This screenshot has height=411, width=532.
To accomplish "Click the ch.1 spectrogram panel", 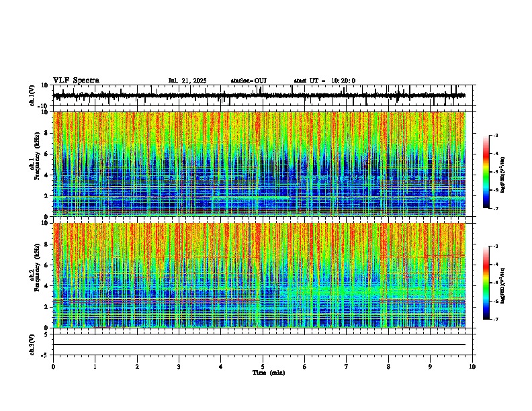I will [x=259, y=164].
